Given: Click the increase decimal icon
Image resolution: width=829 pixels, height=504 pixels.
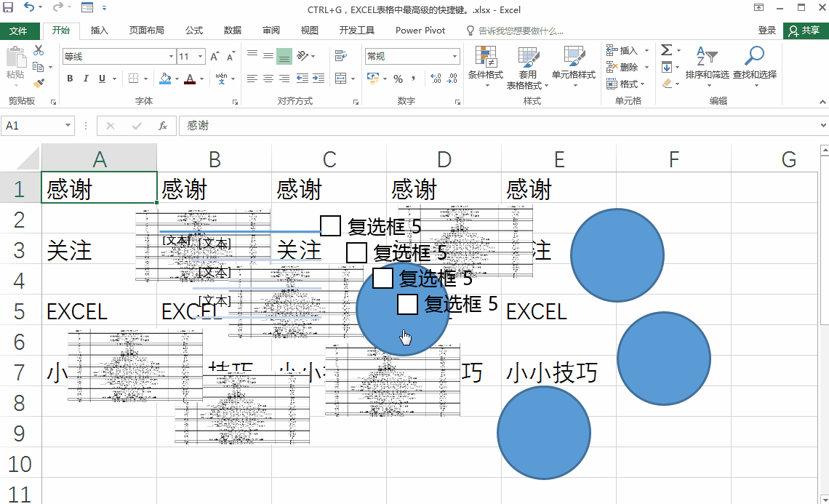Looking at the screenshot, I should point(436,79).
